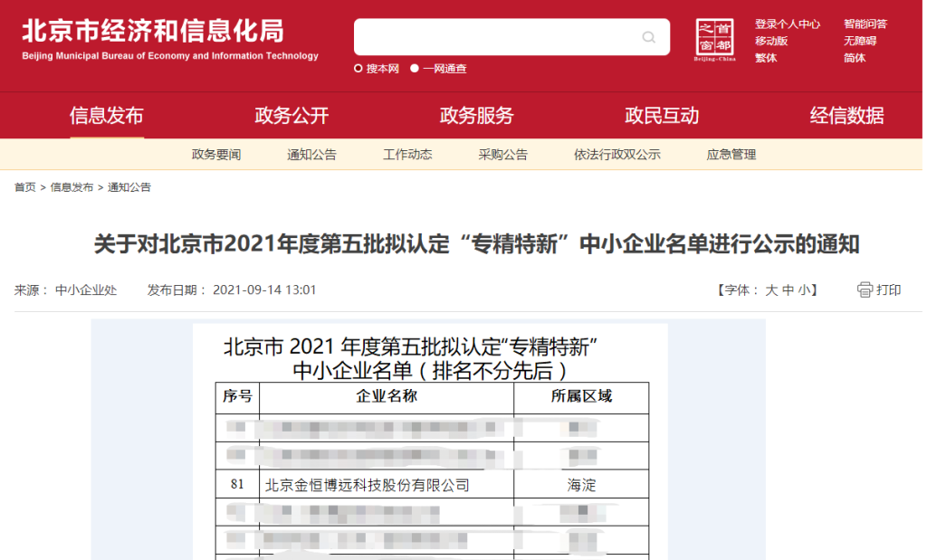This screenshot has height=560, width=927.
Task: Open the 信息发布 main navigation tab
Action: click(x=106, y=116)
